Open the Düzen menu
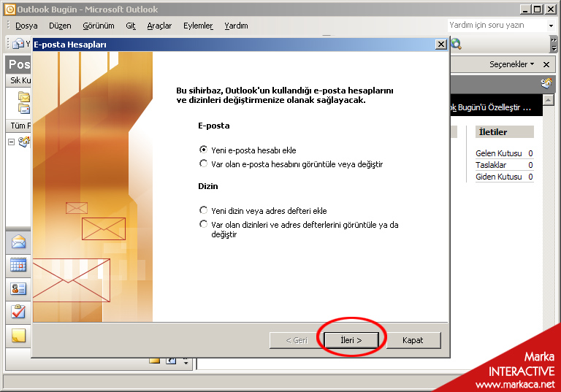 pyautogui.click(x=60, y=26)
